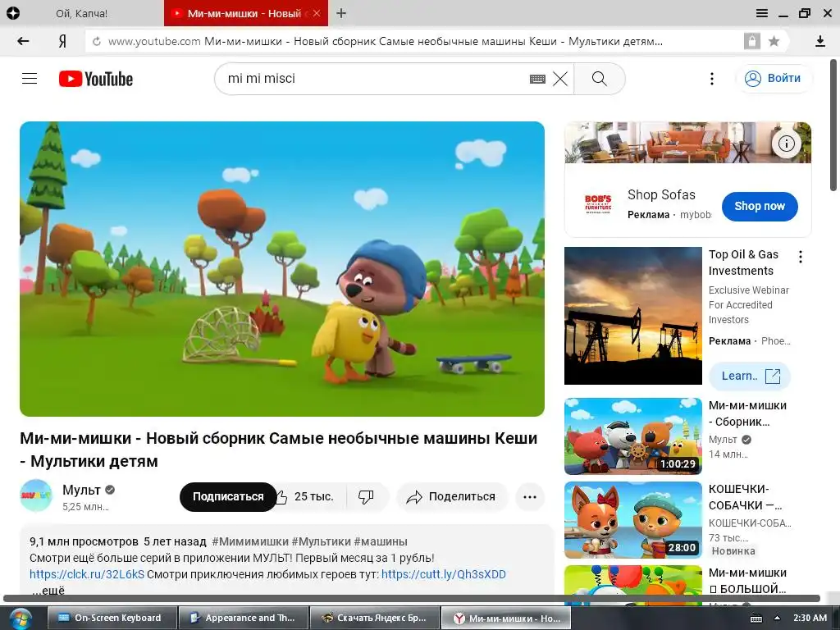840x630 pixels.
Task: Bookmark page with the star icon
Action: (774, 41)
